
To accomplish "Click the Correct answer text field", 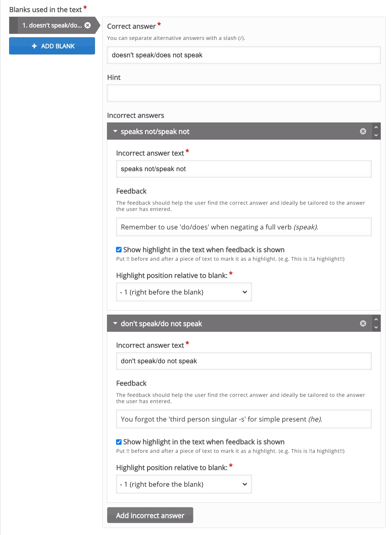I will 244,55.
